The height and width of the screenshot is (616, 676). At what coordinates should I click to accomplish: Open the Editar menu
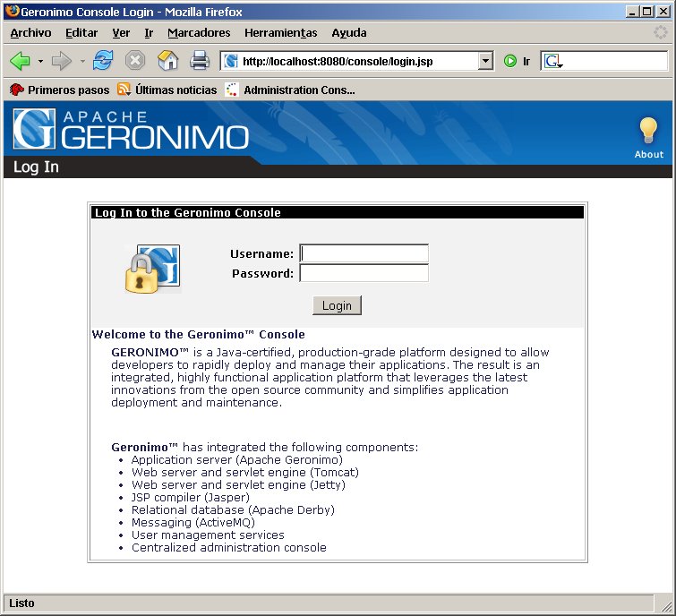point(81,33)
